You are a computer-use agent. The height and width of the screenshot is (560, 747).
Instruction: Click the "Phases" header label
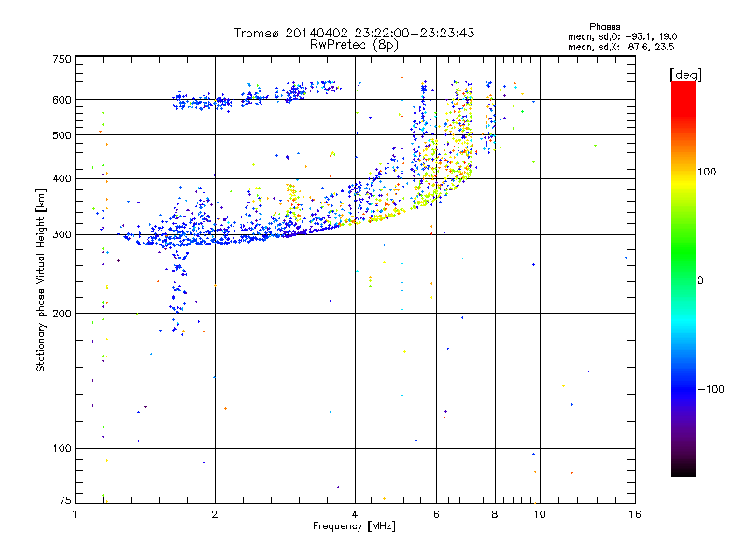tap(604, 27)
